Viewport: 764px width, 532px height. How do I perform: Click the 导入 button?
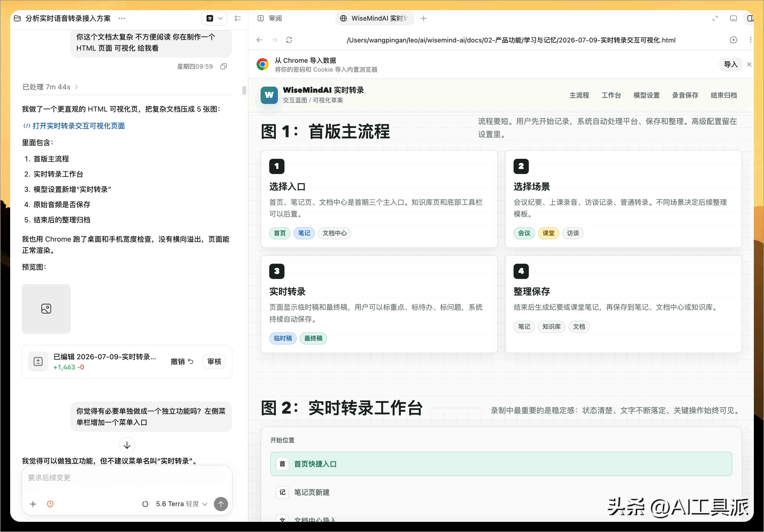pos(731,64)
